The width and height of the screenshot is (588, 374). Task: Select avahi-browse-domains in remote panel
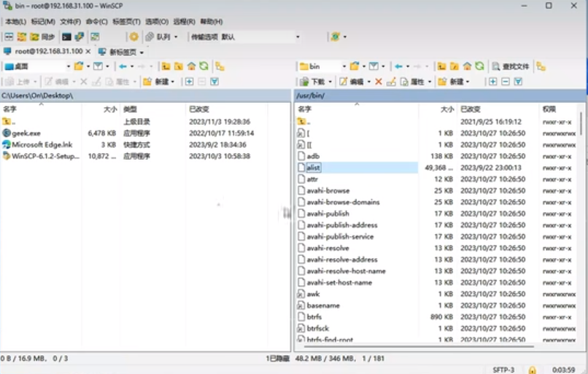tap(343, 202)
